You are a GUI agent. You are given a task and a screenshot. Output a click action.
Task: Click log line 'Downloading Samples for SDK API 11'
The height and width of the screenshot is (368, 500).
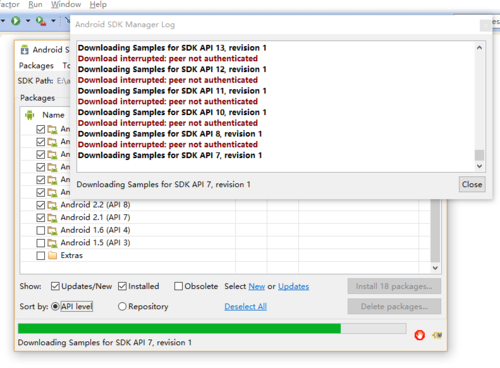tap(172, 91)
